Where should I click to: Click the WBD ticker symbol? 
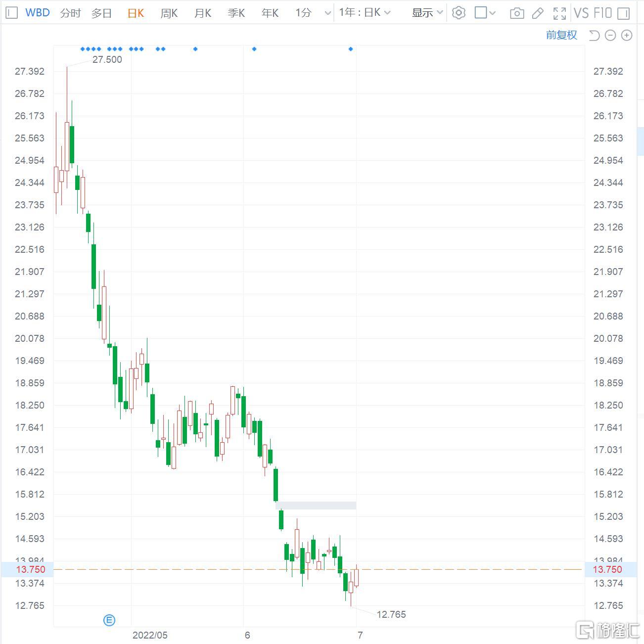[x=38, y=13]
